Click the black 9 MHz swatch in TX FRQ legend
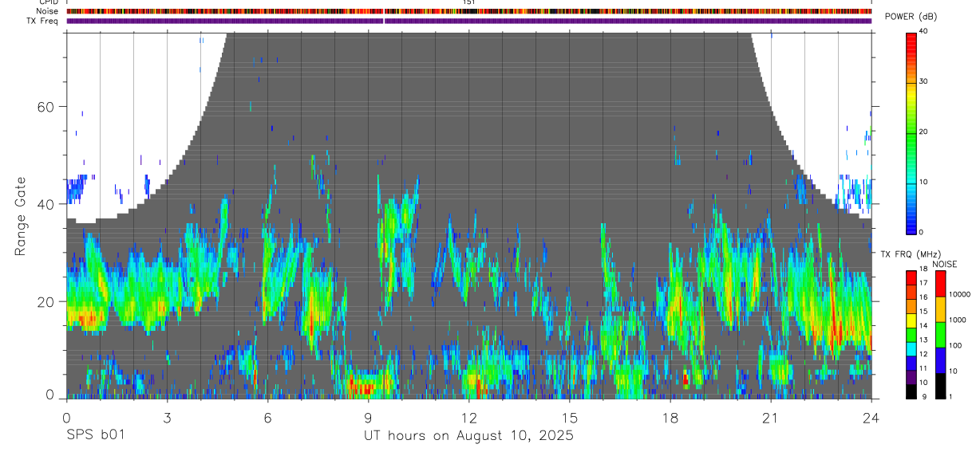 911,393
